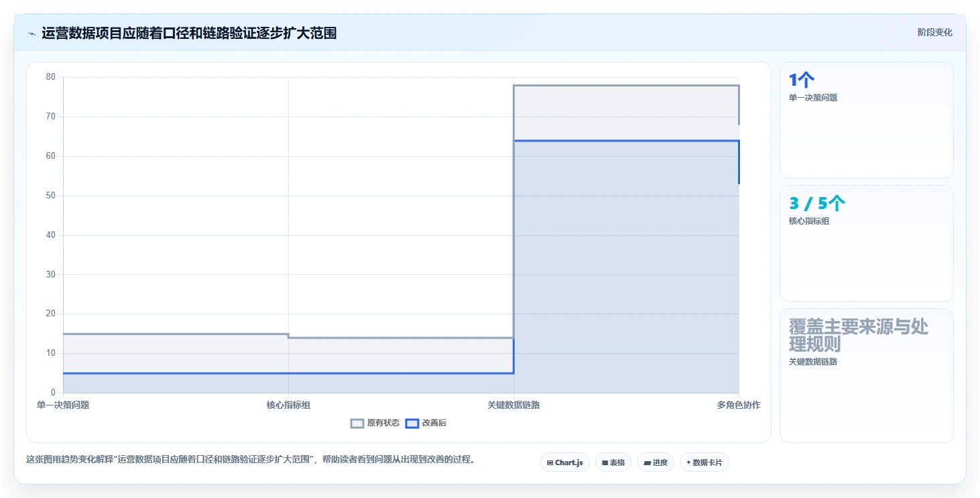Click the 覆盖主要来源与处理规则 card
Image resolution: width=980 pixels, height=498 pixels.
867,375
